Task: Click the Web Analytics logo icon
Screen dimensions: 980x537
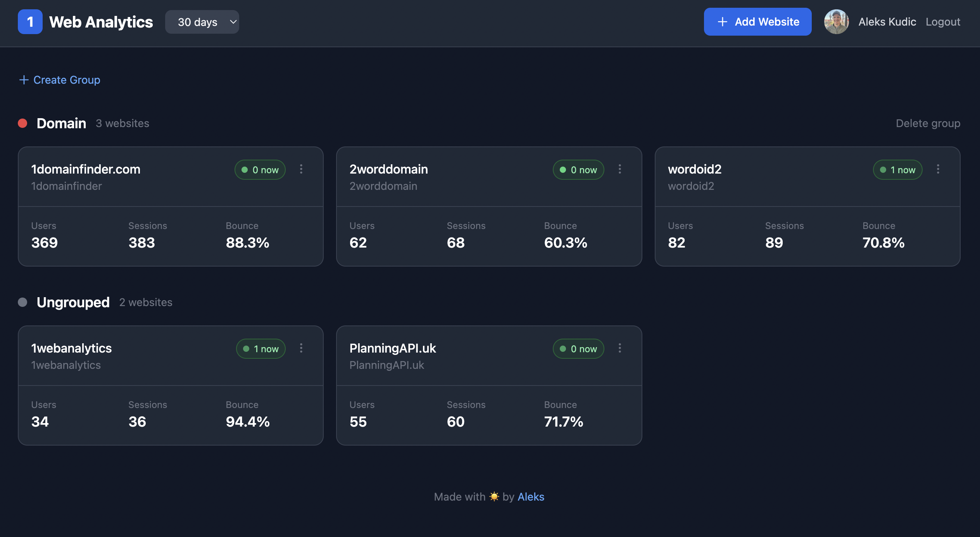Action: click(30, 22)
